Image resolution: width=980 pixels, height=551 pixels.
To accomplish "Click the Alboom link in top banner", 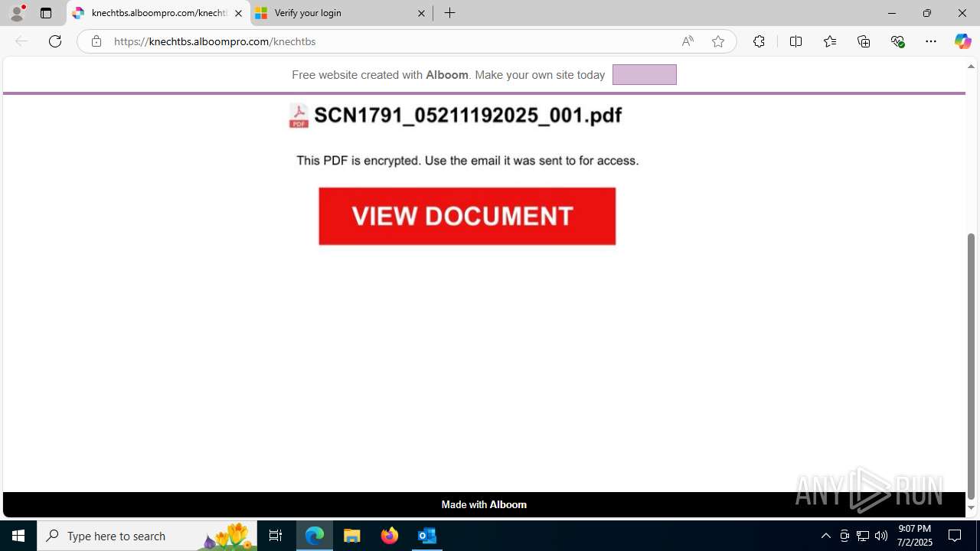I will (447, 75).
